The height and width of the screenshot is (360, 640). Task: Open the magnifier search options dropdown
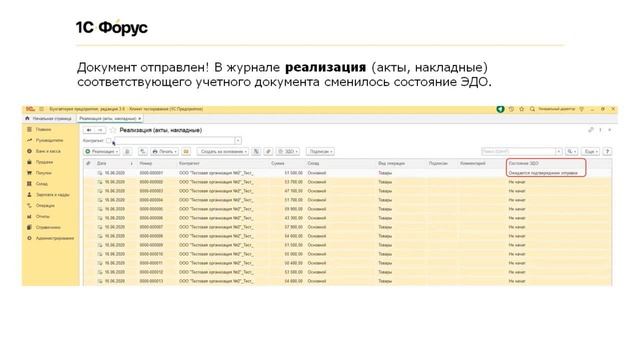(x=571, y=151)
